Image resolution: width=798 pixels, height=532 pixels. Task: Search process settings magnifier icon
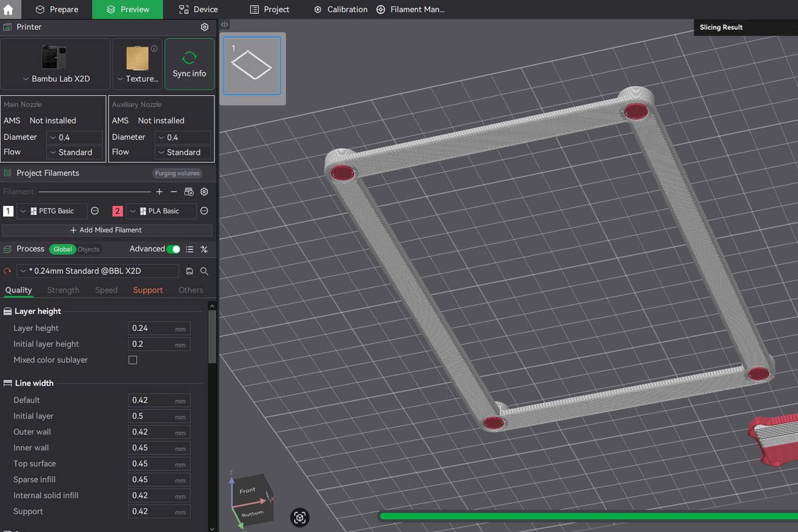(204, 271)
